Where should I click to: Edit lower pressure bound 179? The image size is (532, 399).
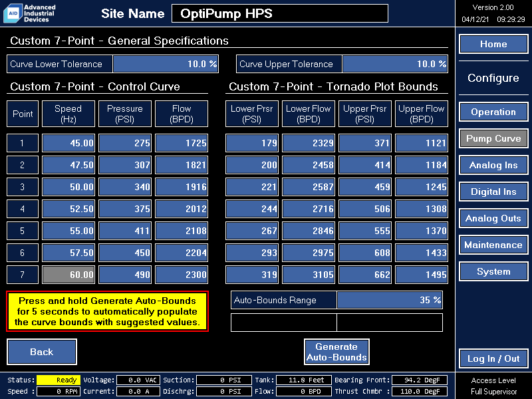click(252, 143)
